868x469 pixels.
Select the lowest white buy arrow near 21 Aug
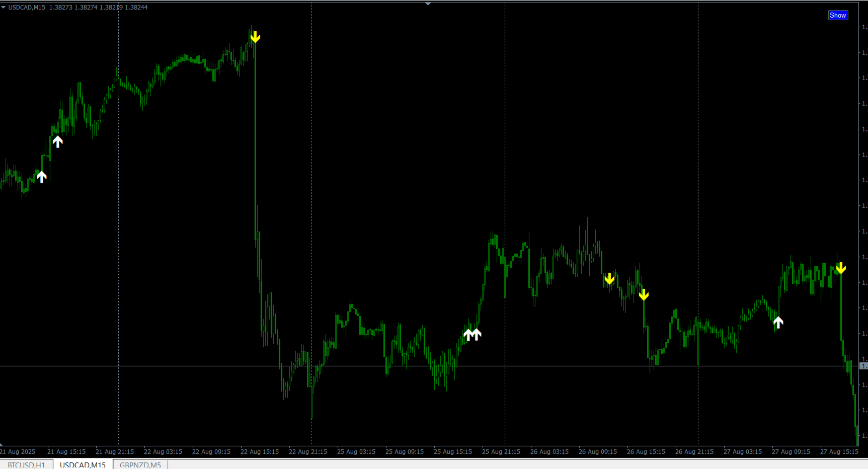[41, 177]
